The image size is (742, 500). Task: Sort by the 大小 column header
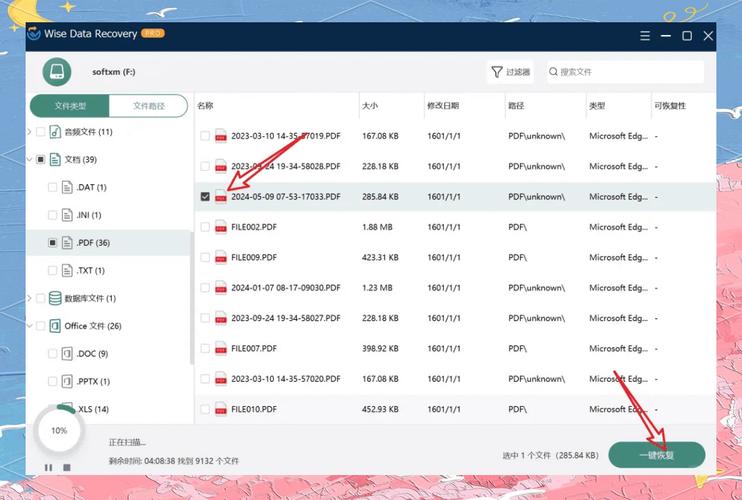370,105
